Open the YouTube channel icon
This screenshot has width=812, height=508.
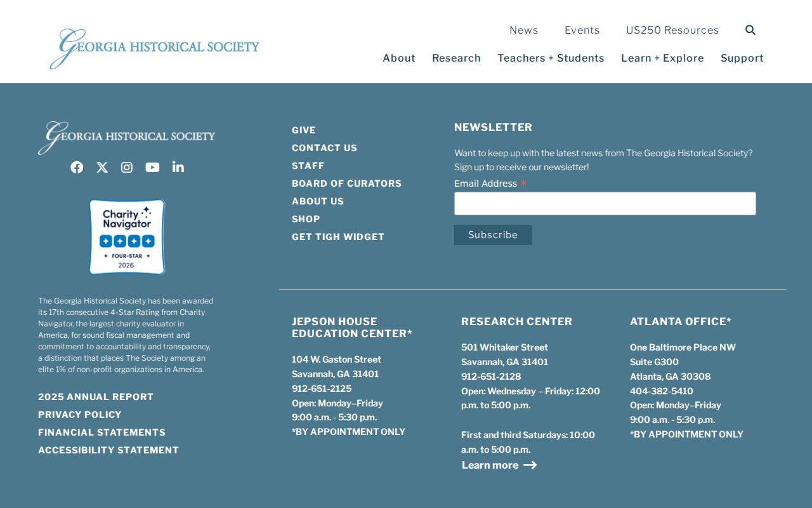coord(152,167)
